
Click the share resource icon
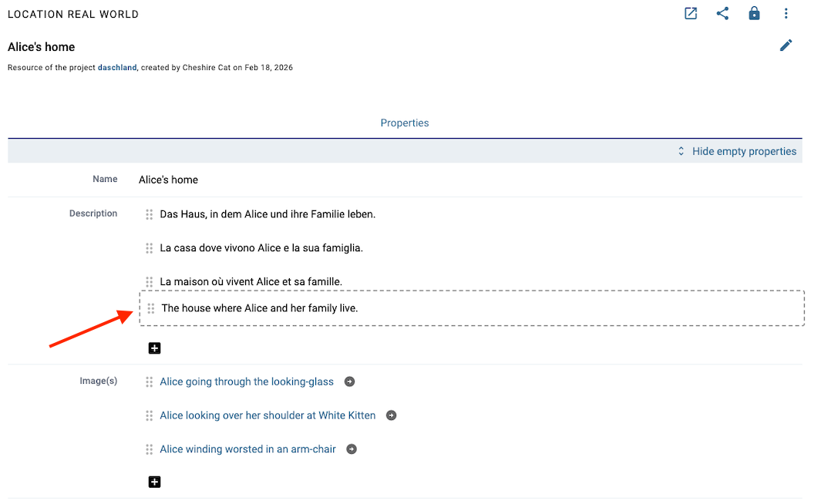click(722, 14)
